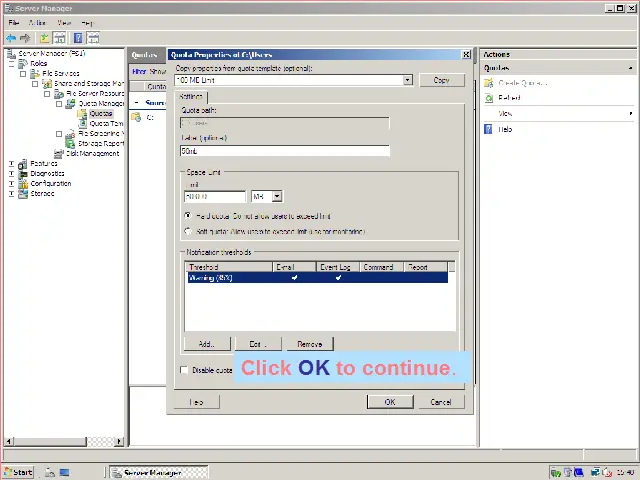Click the Features node icon

pyautogui.click(x=24, y=164)
